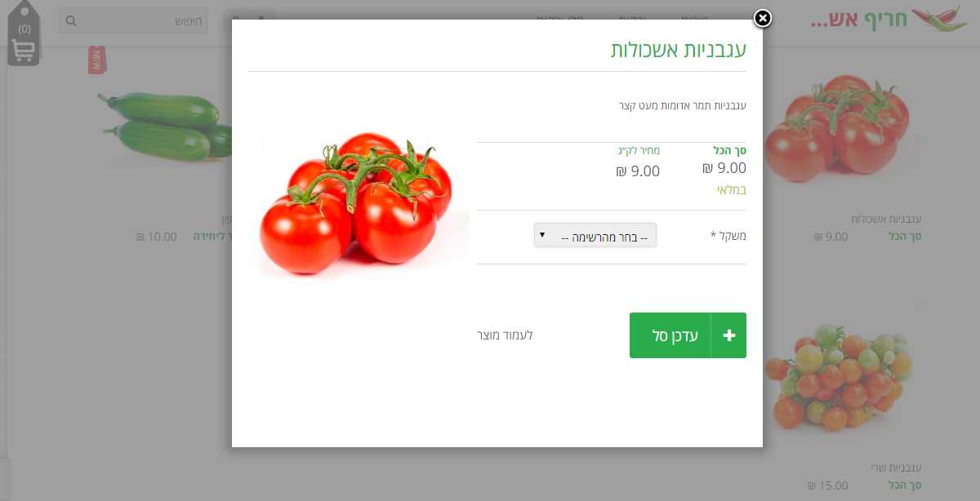Click the עדכן סל button

click(x=688, y=335)
